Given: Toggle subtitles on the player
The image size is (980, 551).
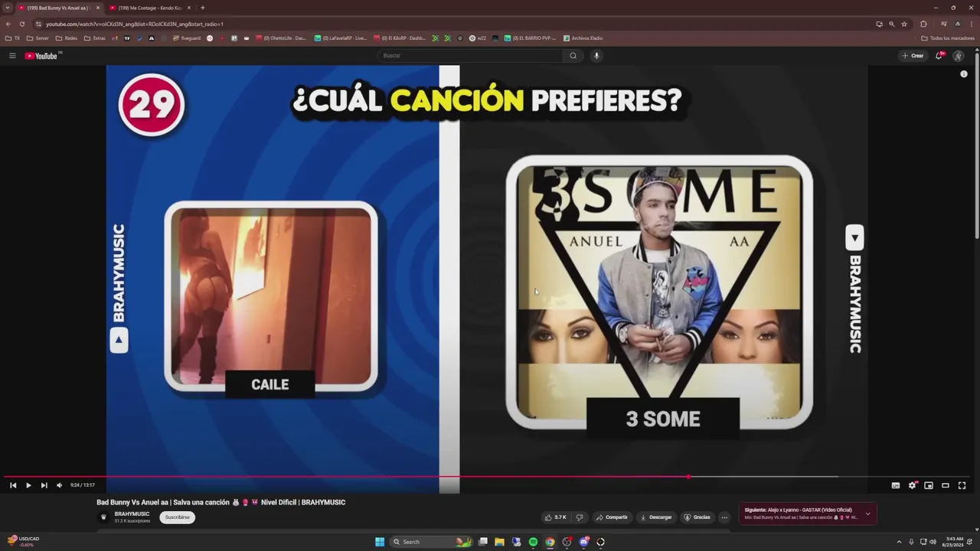Looking at the screenshot, I should coord(896,485).
